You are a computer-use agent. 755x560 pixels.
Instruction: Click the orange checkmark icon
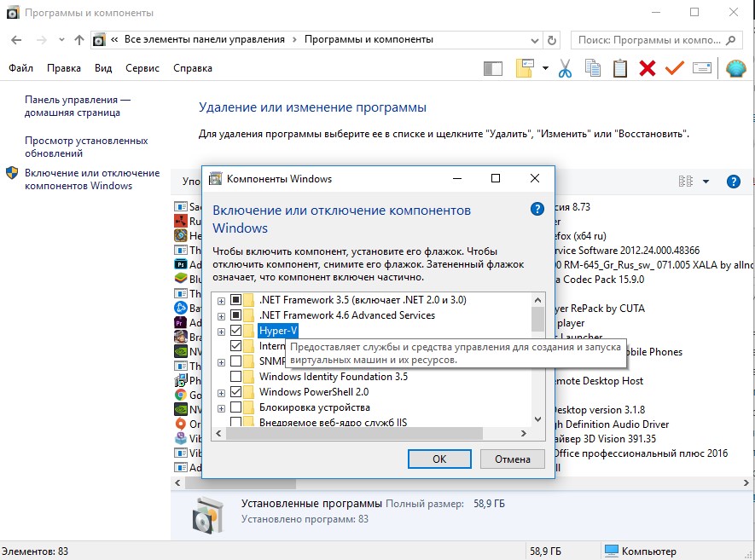click(x=674, y=68)
